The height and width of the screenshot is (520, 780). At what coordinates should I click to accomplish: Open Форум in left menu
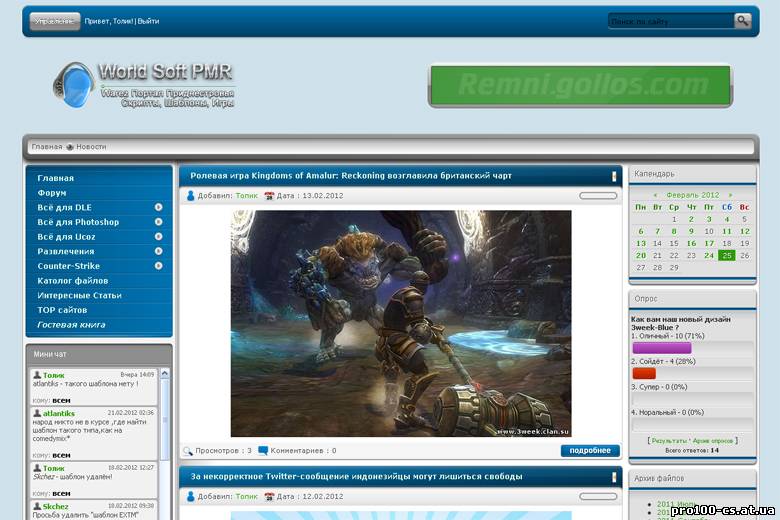(x=52, y=193)
